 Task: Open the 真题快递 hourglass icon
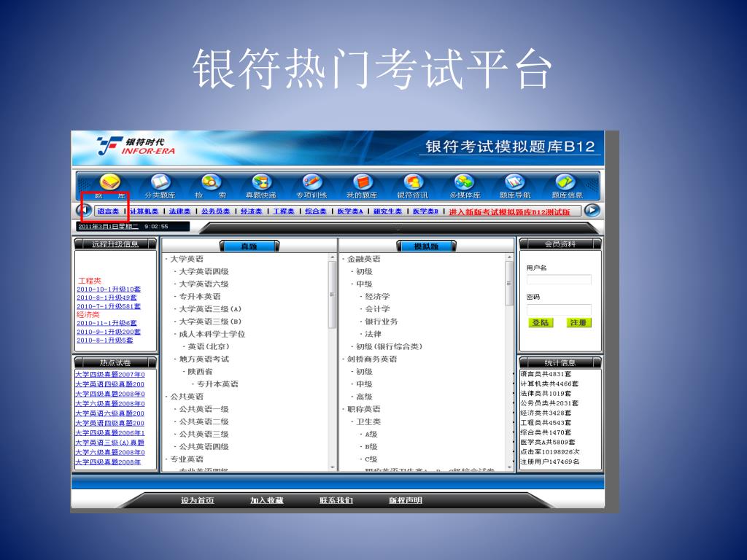[x=261, y=182]
